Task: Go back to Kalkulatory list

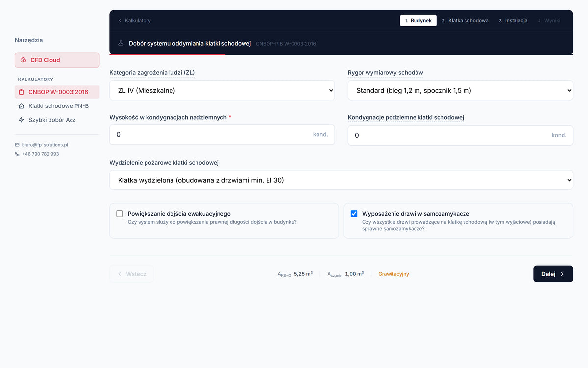Action: [134, 20]
